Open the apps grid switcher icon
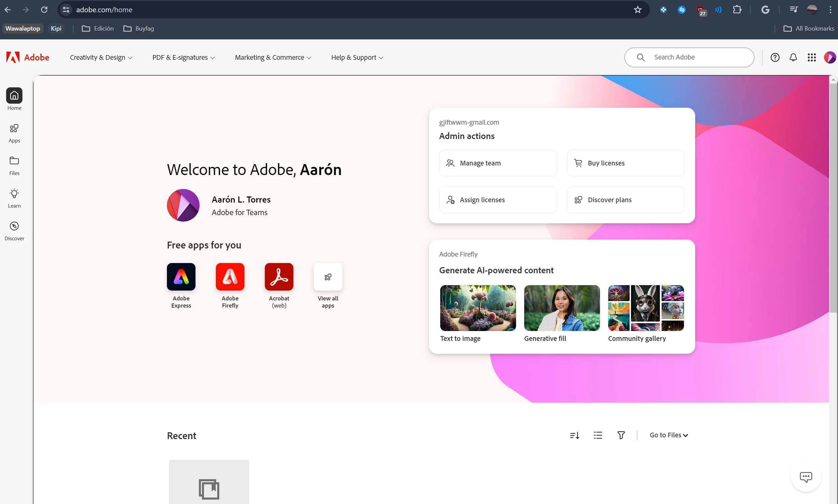 click(811, 57)
